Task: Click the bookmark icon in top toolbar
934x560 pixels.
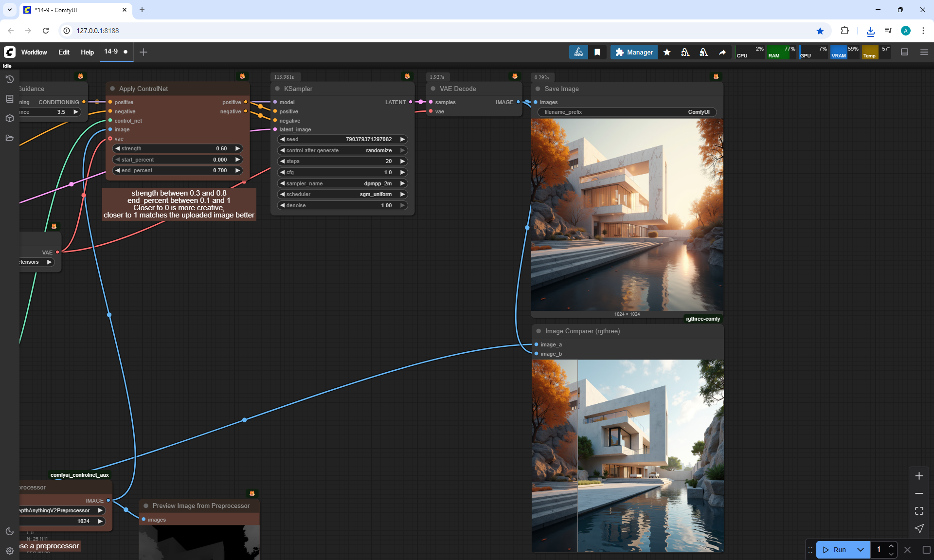Action: [x=597, y=52]
